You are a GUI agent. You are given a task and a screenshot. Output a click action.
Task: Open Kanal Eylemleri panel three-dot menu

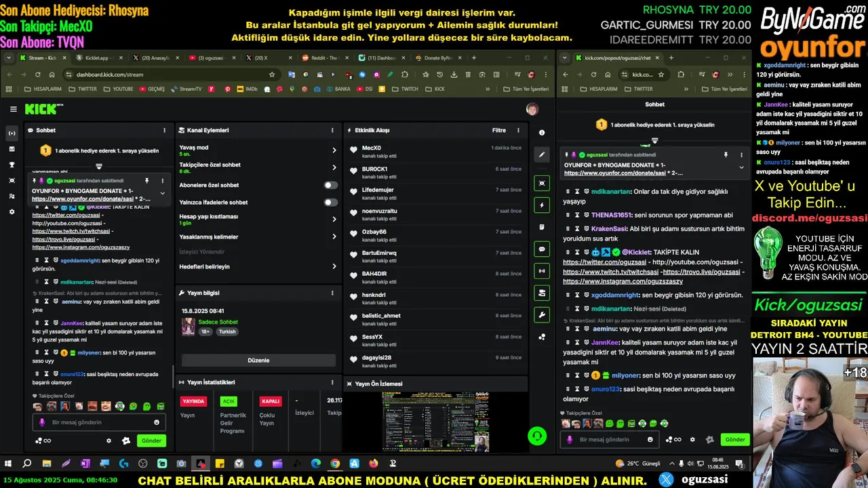(x=332, y=130)
